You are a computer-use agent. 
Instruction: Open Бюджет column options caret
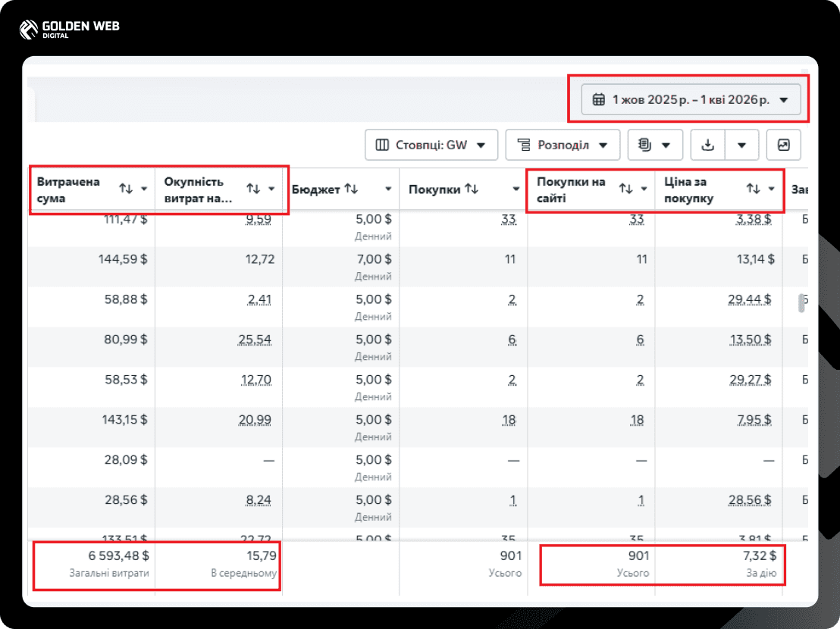coord(388,189)
